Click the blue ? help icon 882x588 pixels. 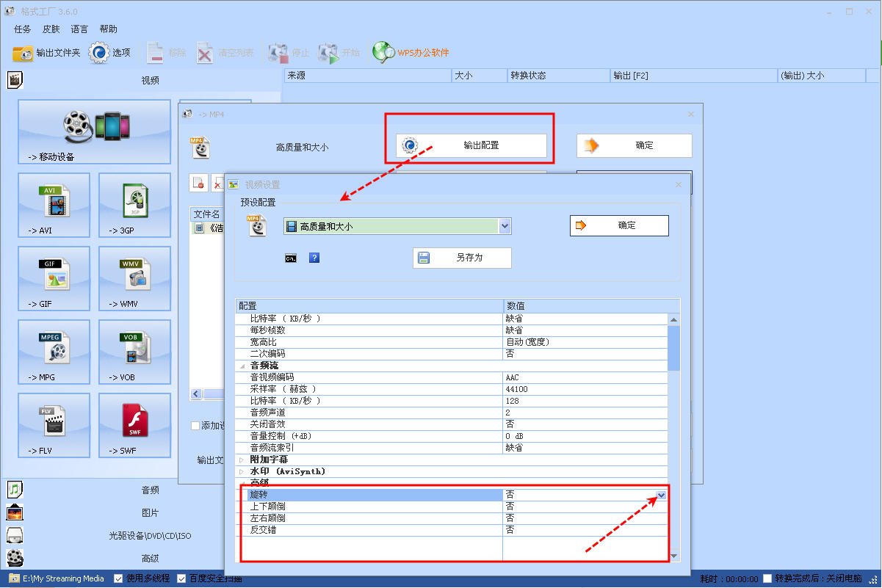[x=314, y=258]
